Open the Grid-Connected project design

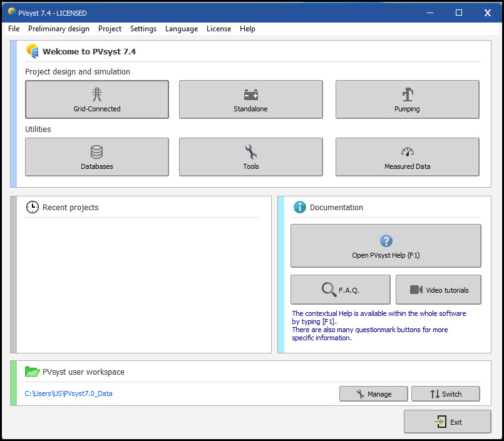pyautogui.click(x=97, y=99)
